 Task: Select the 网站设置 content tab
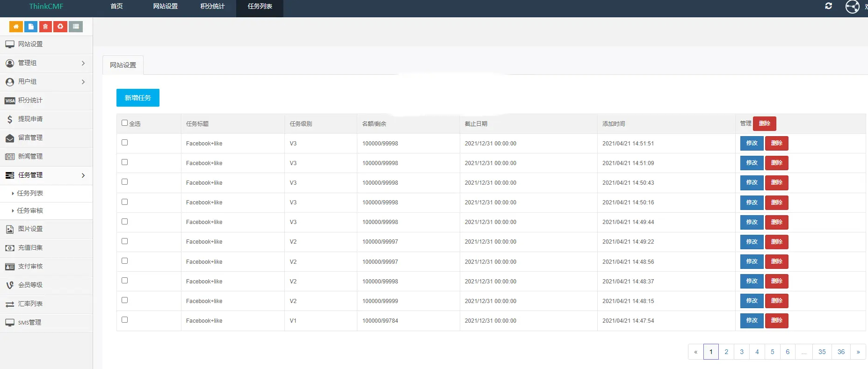pos(123,65)
